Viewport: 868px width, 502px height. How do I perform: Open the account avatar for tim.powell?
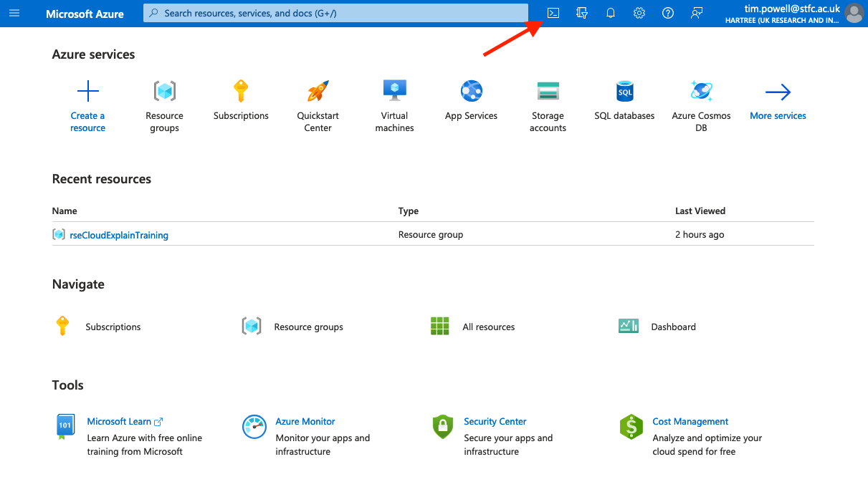pos(854,13)
